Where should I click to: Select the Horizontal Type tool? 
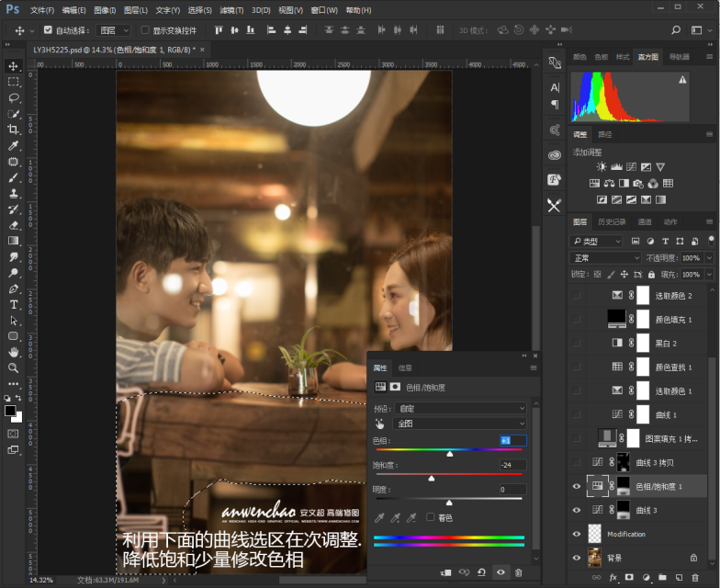[13, 305]
